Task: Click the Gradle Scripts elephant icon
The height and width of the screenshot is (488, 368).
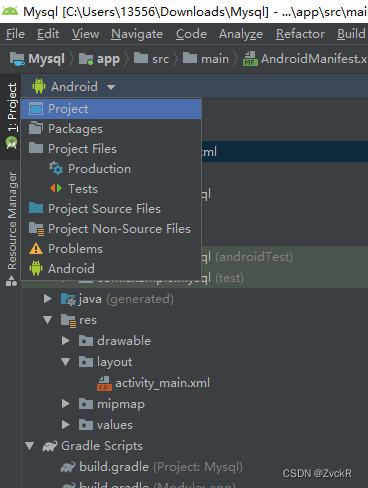Action: [x=50, y=446]
